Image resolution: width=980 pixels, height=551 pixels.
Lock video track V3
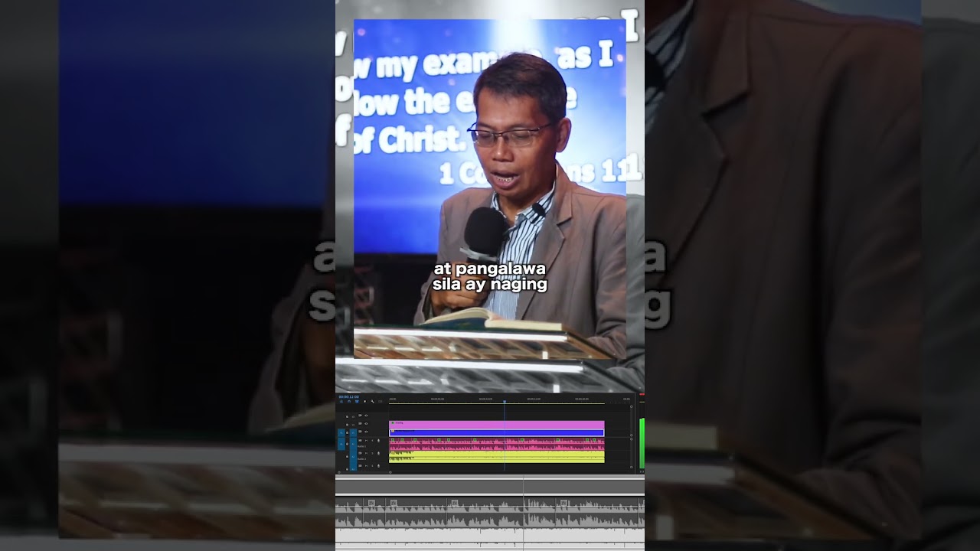(x=347, y=416)
